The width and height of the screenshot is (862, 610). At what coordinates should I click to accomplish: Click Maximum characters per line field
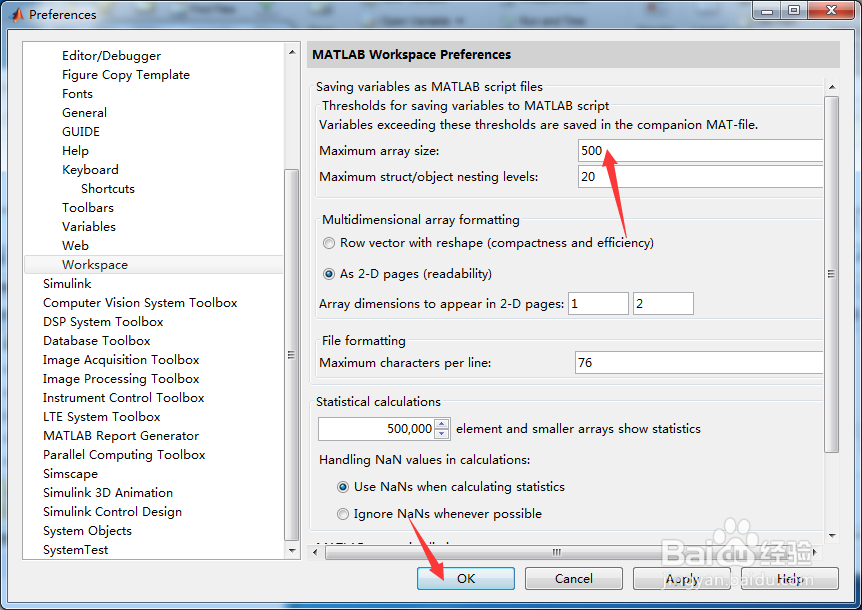[x=699, y=363]
